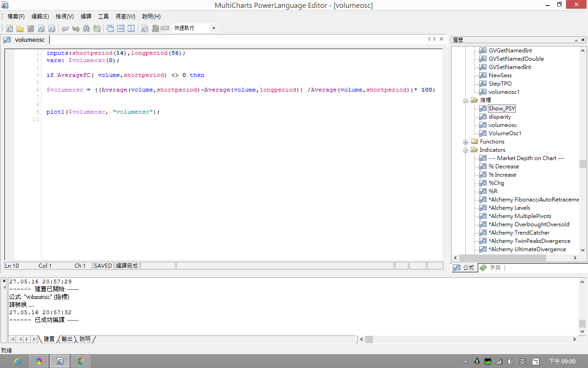588x368 pixels.
Task: Open the 工具 menu
Action: [x=103, y=17]
